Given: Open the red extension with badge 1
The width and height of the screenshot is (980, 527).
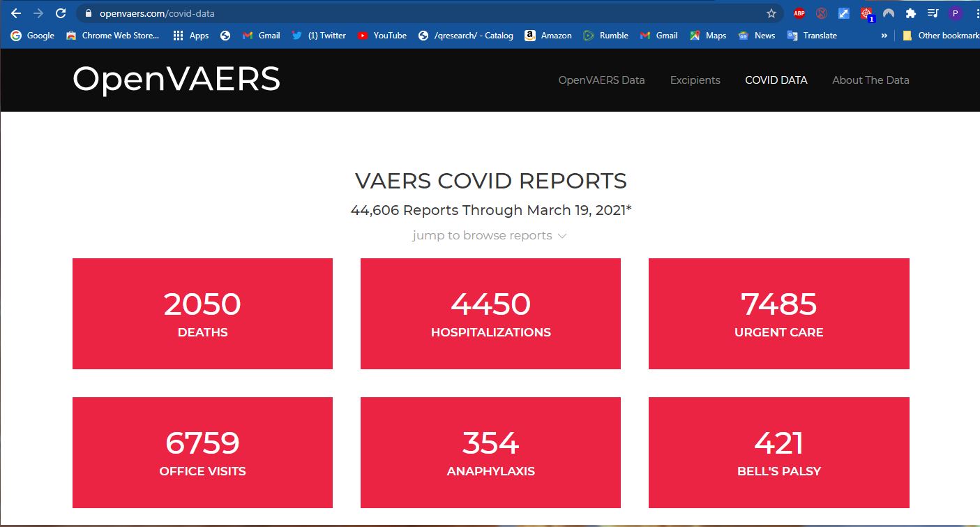Looking at the screenshot, I should pos(866,14).
